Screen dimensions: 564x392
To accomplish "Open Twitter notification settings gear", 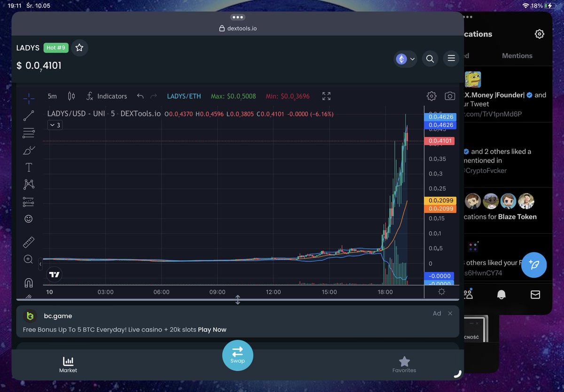I will point(540,34).
